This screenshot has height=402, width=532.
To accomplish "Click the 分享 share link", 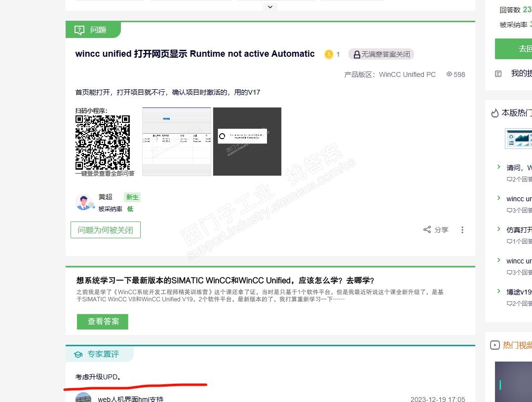I will [441, 230].
